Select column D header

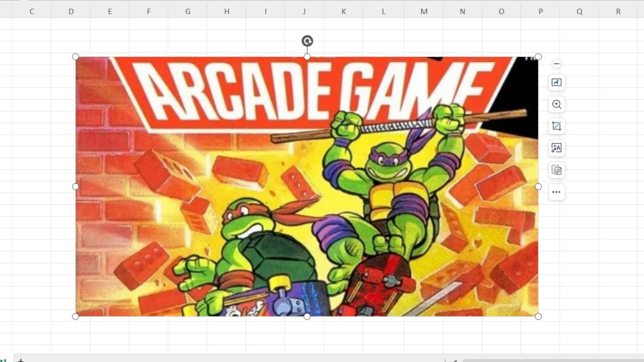pos(71,11)
